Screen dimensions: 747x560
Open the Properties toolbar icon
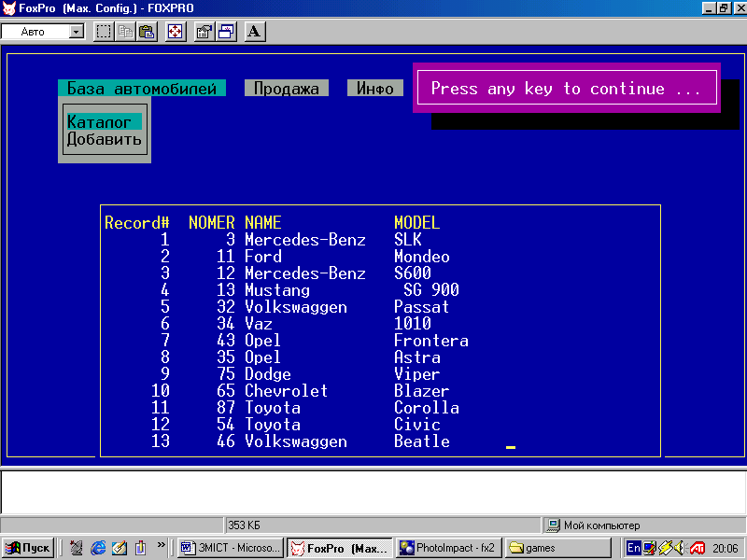click(x=204, y=32)
